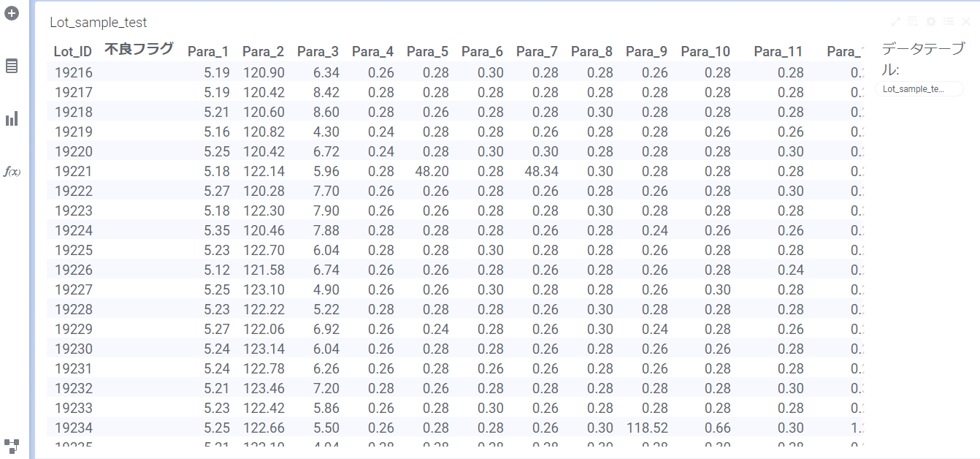Sort by the Lot_ID column header

[73, 52]
